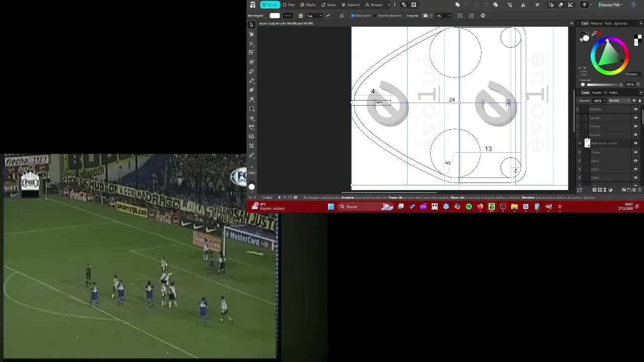Click the color picker eyedropper
The image size is (644, 362).
point(594,34)
